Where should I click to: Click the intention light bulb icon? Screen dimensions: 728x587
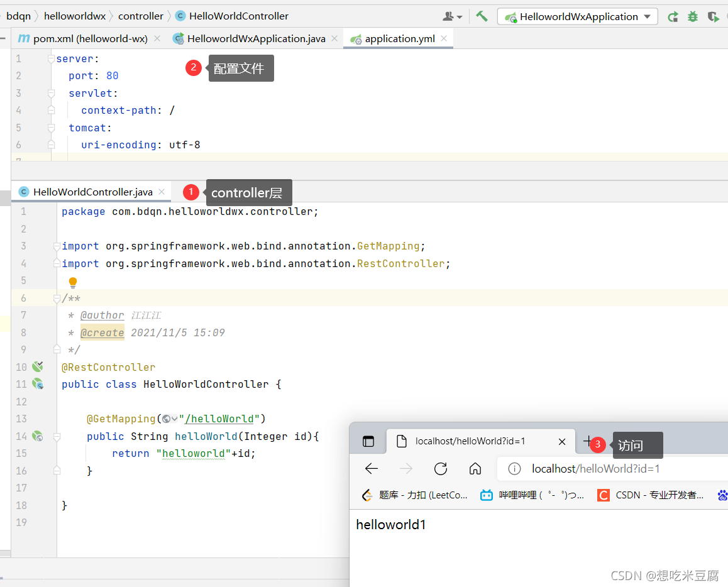tap(73, 282)
